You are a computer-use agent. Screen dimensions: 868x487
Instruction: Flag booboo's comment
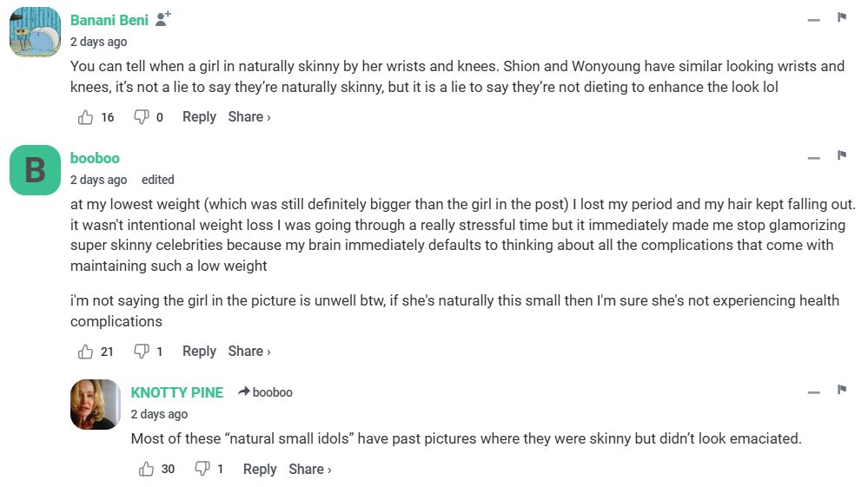pos(841,156)
